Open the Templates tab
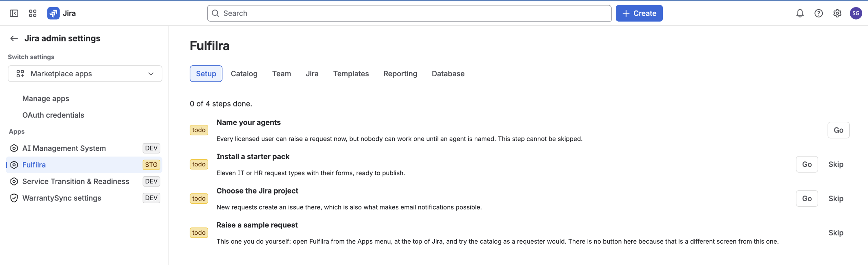868x265 pixels. pyautogui.click(x=351, y=74)
